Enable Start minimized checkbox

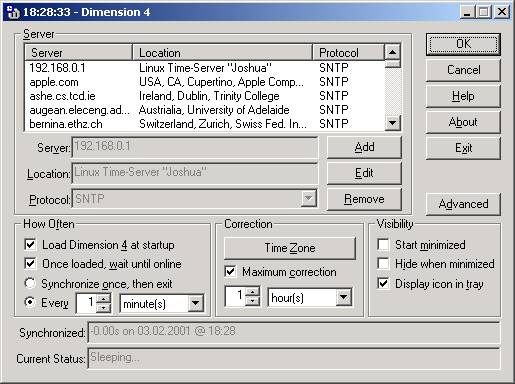pyautogui.click(x=383, y=245)
